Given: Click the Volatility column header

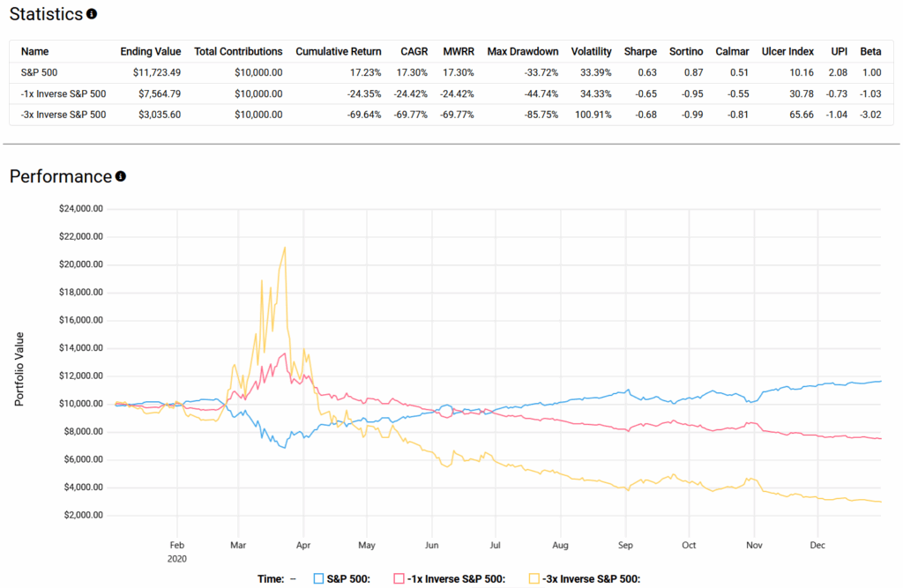Looking at the screenshot, I should (x=591, y=51).
